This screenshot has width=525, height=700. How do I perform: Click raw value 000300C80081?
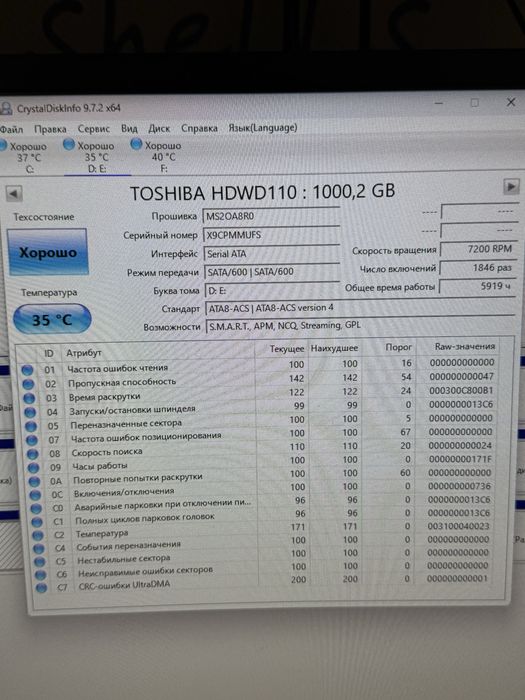(x=461, y=391)
